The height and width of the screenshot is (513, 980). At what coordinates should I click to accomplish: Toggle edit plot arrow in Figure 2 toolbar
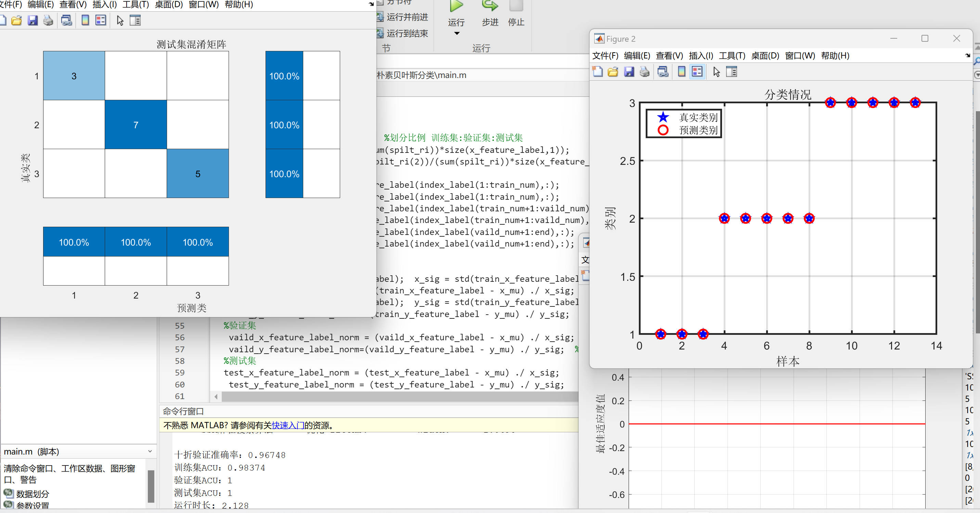(717, 71)
